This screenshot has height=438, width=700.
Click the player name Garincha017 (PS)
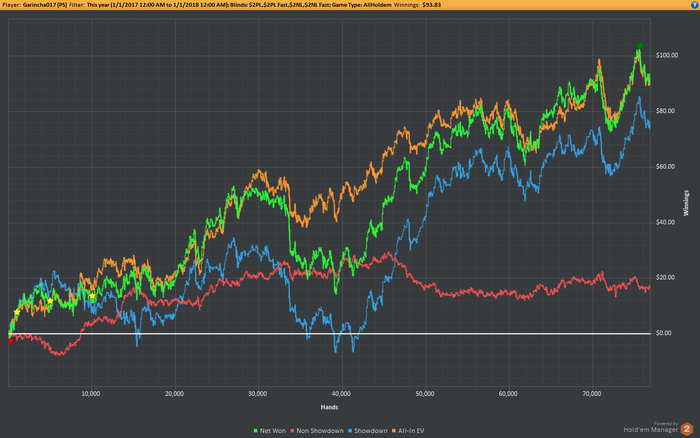pyautogui.click(x=45, y=5)
